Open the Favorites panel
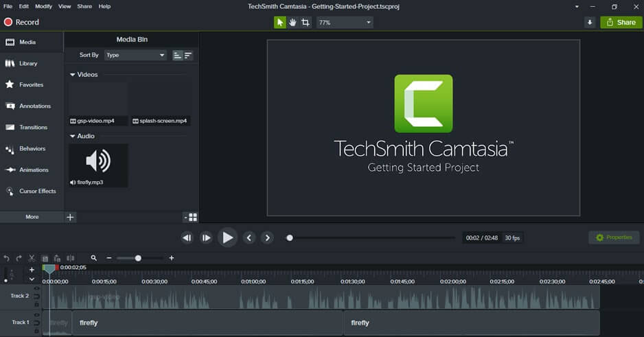This screenshot has width=644, height=337. (x=32, y=84)
